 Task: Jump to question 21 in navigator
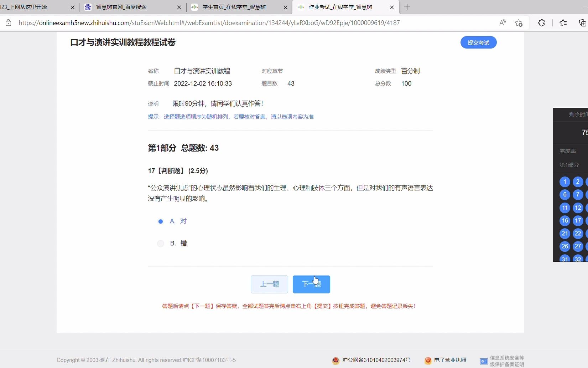564,234
